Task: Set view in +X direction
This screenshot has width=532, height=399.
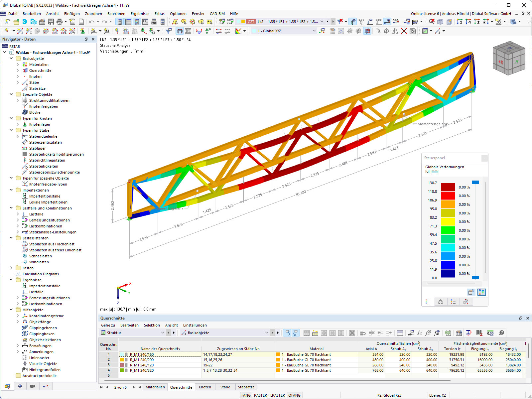Action: (x=460, y=22)
